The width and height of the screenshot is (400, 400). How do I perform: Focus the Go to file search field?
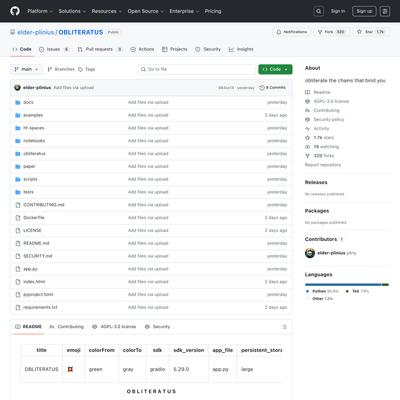click(197, 69)
